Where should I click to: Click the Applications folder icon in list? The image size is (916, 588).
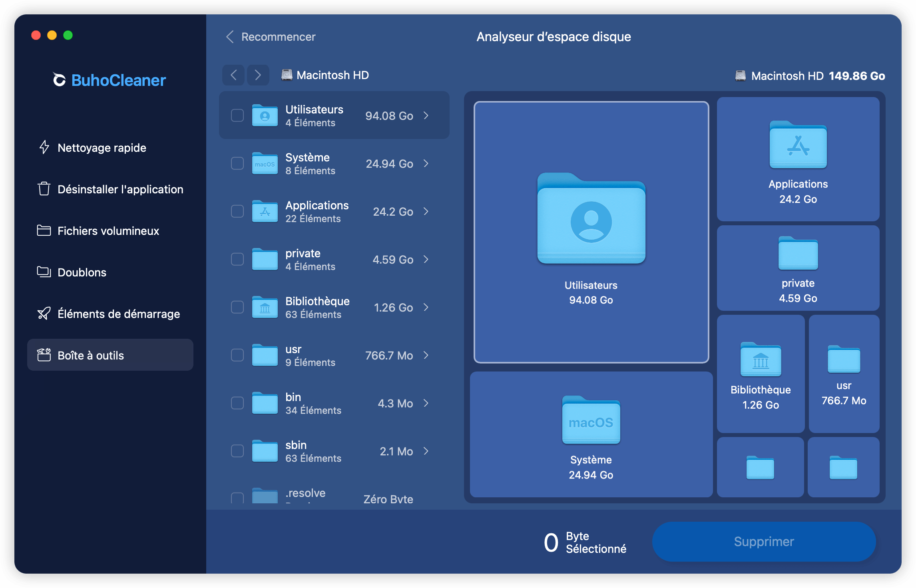(x=265, y=211)
